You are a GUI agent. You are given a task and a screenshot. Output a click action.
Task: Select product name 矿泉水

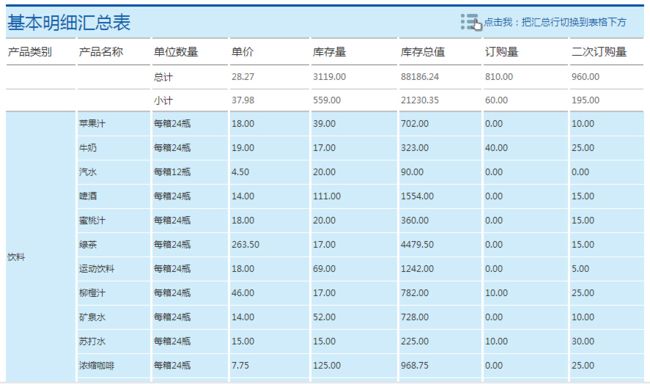(x=92, y=317)
